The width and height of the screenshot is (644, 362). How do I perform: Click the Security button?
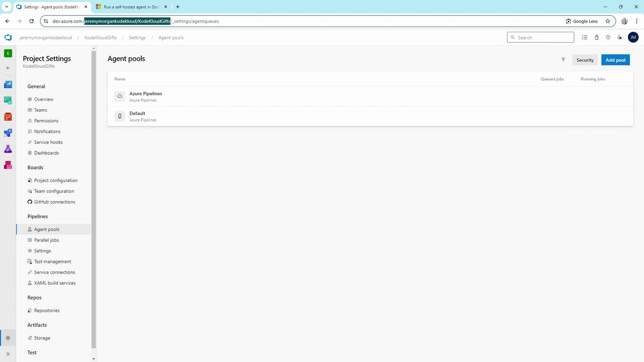[585, 60]
